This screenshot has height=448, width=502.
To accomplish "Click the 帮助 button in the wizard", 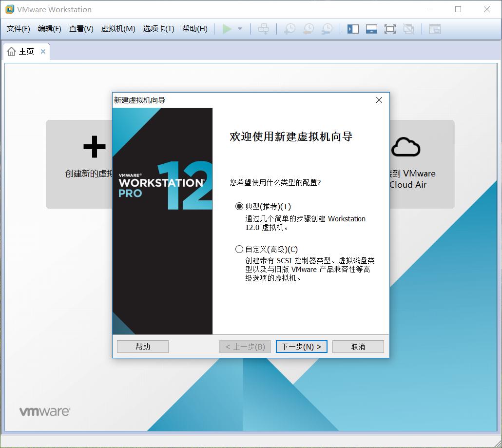I will pos(142,346).
